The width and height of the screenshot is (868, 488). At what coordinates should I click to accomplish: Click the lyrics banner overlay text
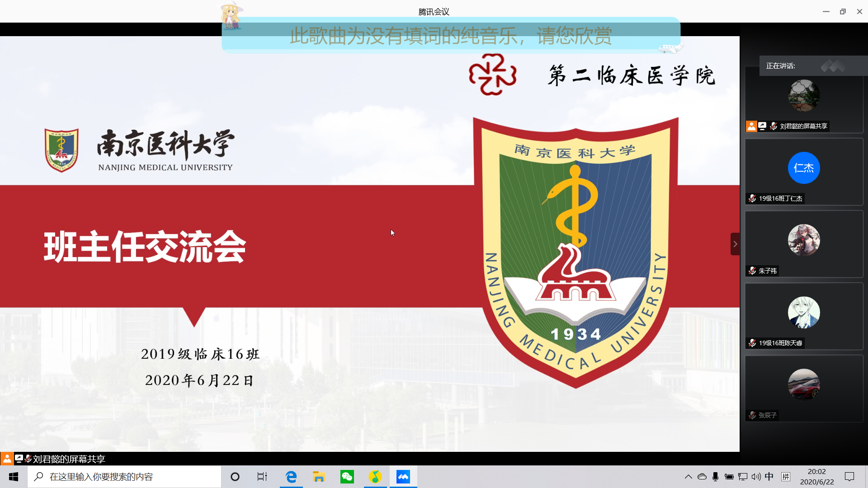click(x=451, y=36)
